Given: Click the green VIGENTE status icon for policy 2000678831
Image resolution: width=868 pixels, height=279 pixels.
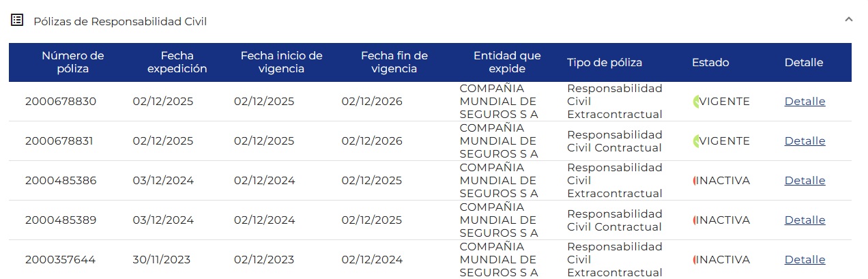Looking at the screenshot, I should pos(696,141).
